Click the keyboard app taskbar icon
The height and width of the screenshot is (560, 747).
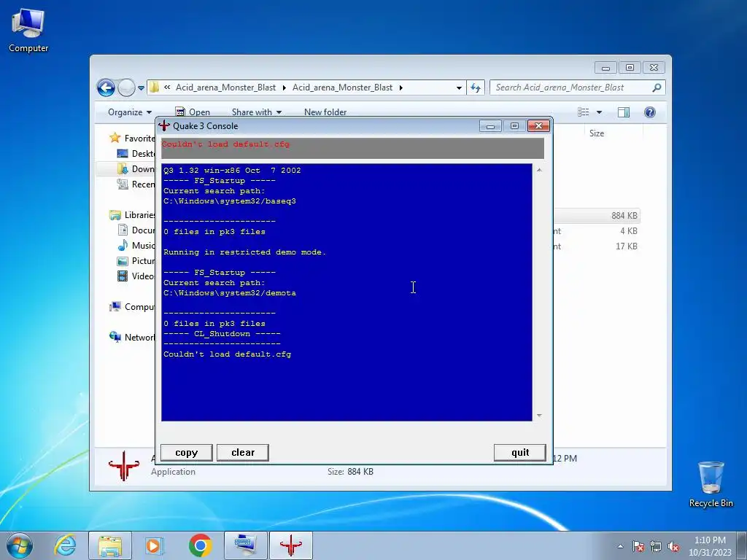[x=245, y=545]
